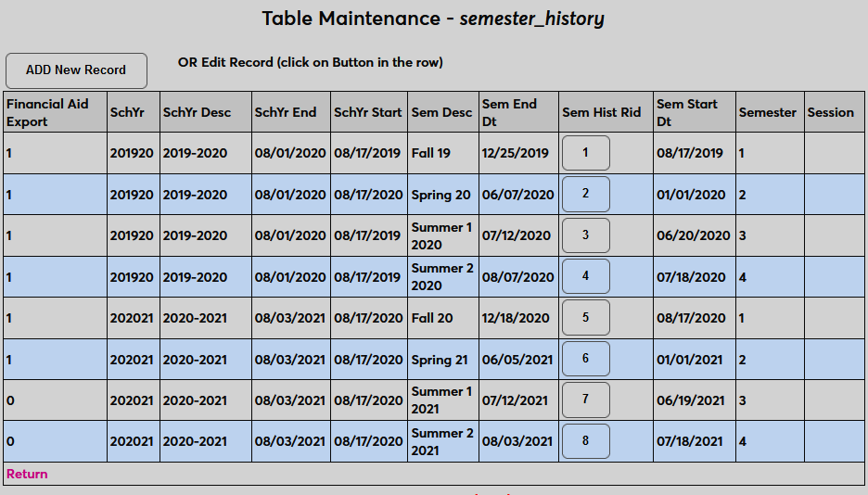Click the Sem Desc cell 'Fall 19'
868x495 pixels.
click(x=431, y=153)
